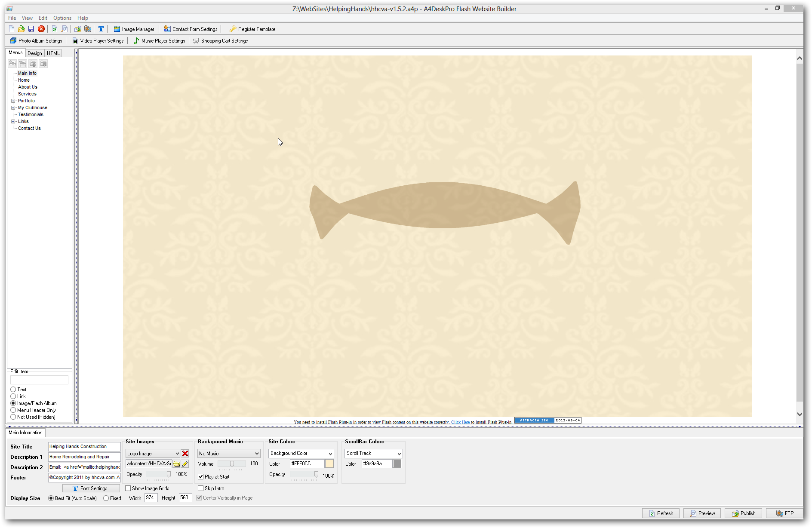
Task: Expand the Portfolio tree node
Action: click(x=13, y=101)
